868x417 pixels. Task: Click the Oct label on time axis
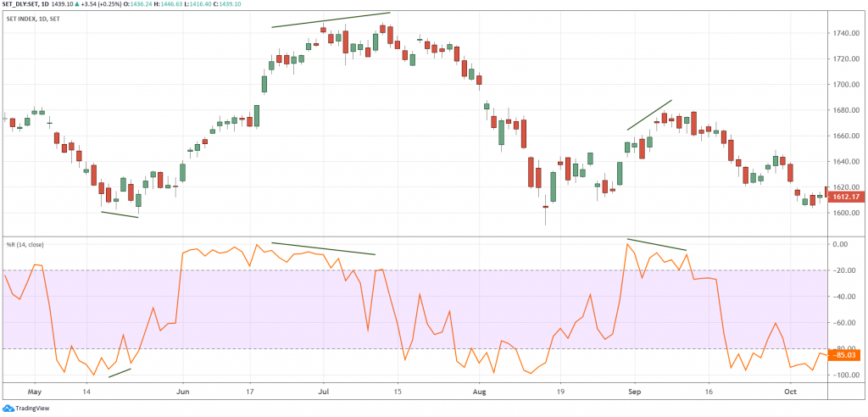coord(791,391)
